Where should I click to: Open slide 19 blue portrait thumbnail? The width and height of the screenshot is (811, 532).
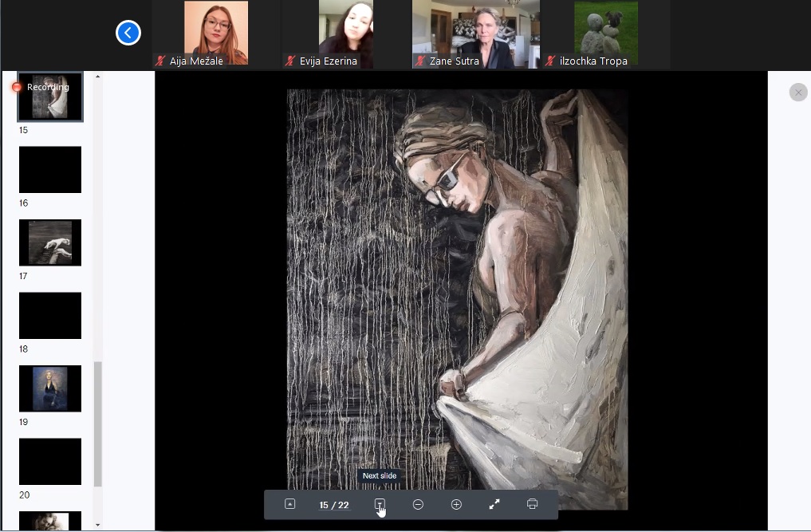coord(50,388)
